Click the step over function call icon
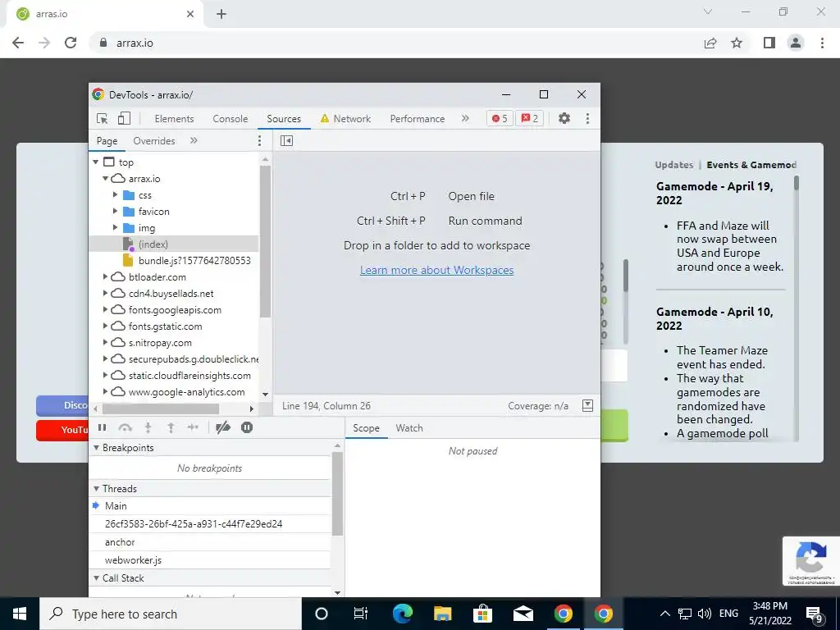Screen dimensions: 840x630 pyautogui.click(x=125, y=427)
